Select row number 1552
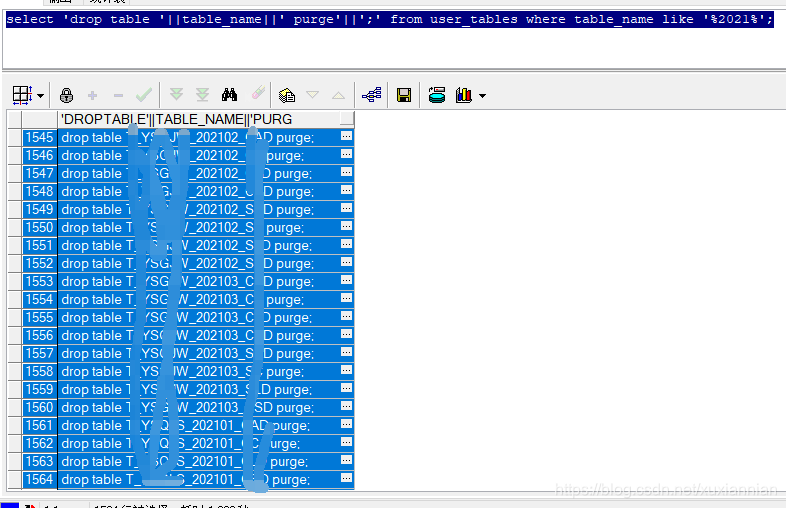Screen dimensions: 786x508 tap(40, 263)
